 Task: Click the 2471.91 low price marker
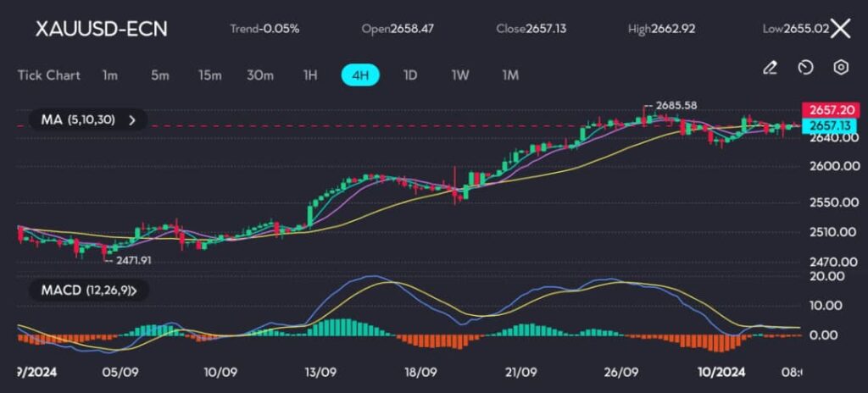click(x=134, y=260)
